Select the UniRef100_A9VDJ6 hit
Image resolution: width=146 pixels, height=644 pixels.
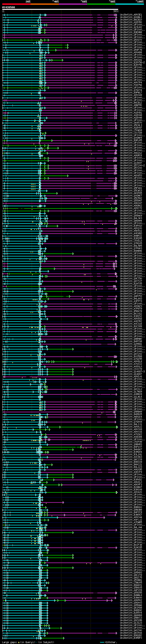tap(131, 376)
